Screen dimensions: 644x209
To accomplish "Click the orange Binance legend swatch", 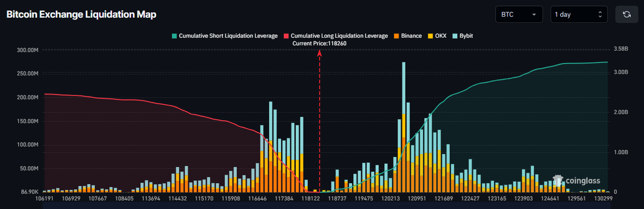I will 396,36.
